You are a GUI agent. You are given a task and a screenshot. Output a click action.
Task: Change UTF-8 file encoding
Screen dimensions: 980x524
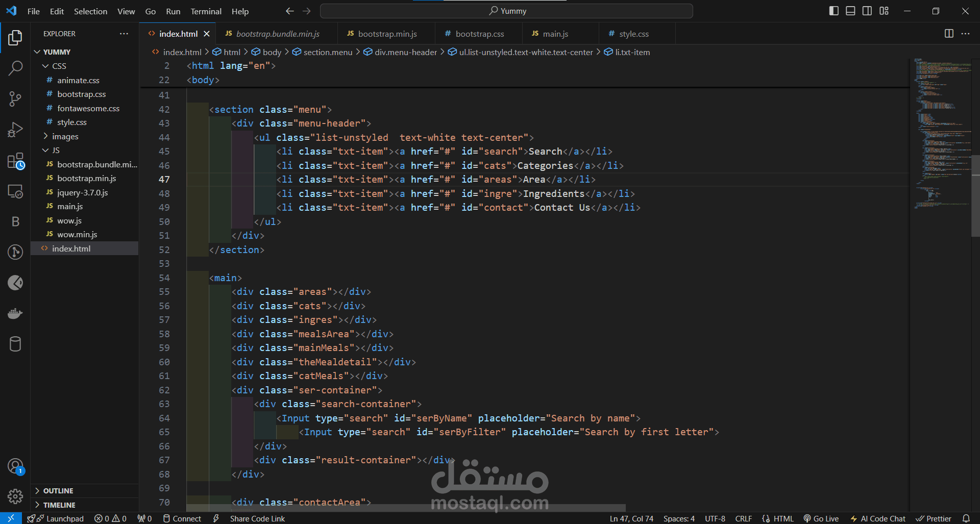(715, 518)
